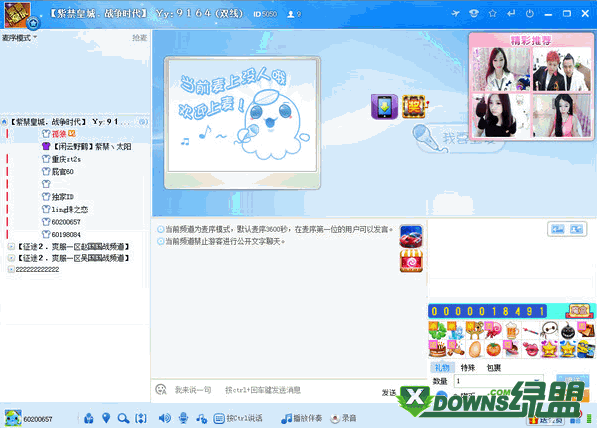597x428 pixels.
Task: Switch to the 礼物 tab
Action: pyautogui.click(x=442, y=367)
